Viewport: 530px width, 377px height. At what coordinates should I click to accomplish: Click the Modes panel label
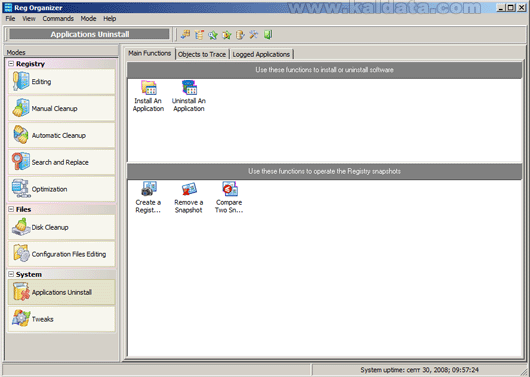[x=16, y=52]
